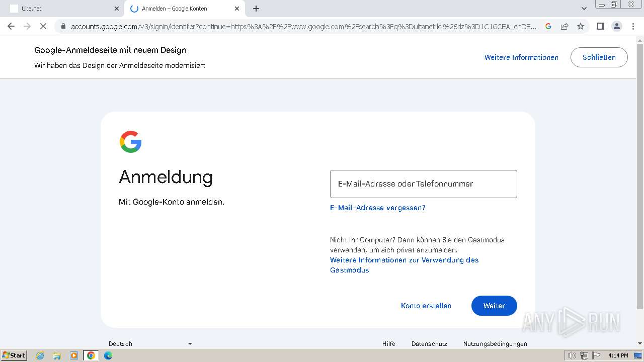
Task: Click the volume speaker tray icon
Action: [x=572, y=355]
